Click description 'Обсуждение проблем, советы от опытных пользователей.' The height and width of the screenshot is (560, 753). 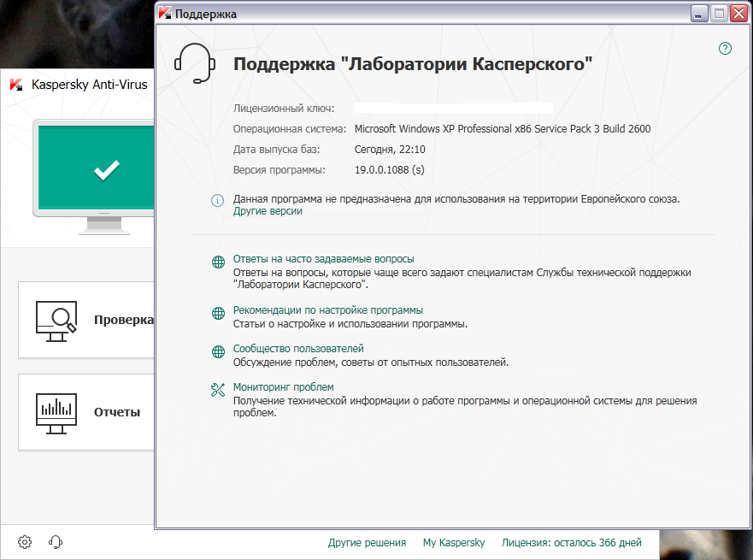coord(371,363)
